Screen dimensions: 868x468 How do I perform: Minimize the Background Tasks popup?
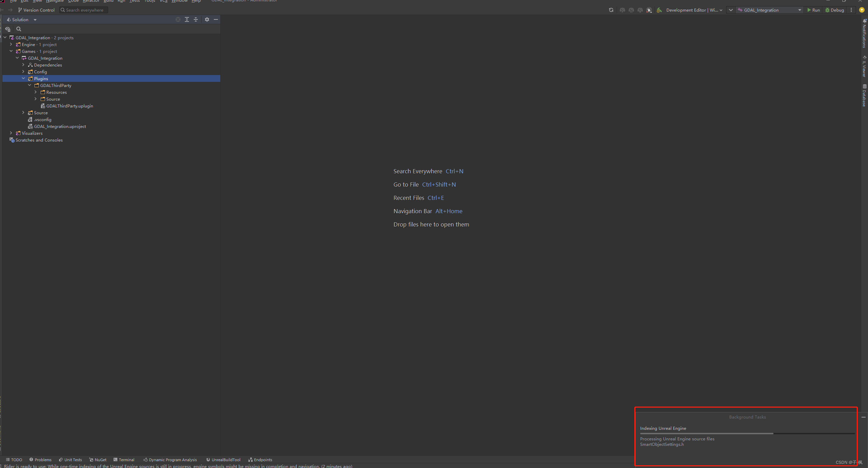point(863,417)
